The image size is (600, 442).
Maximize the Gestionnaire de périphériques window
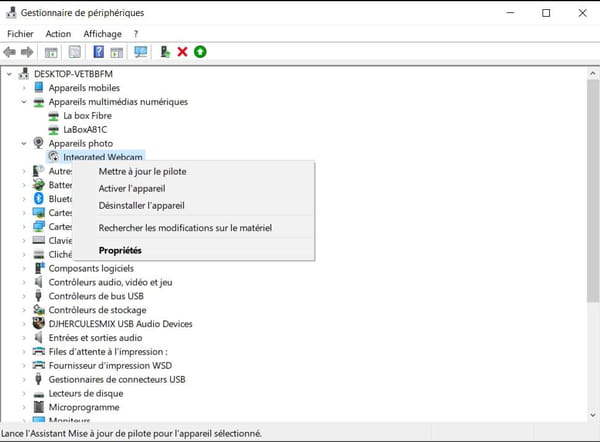pos(546,13)
